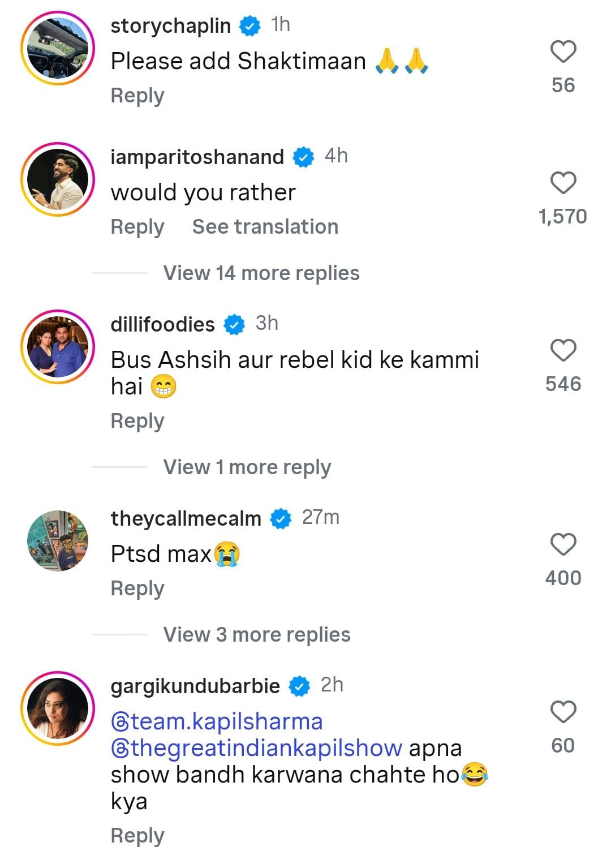611x868 pixels.
Task: Like storychaplin's Shaktimaan comment
Action: (x=563, y=52)
